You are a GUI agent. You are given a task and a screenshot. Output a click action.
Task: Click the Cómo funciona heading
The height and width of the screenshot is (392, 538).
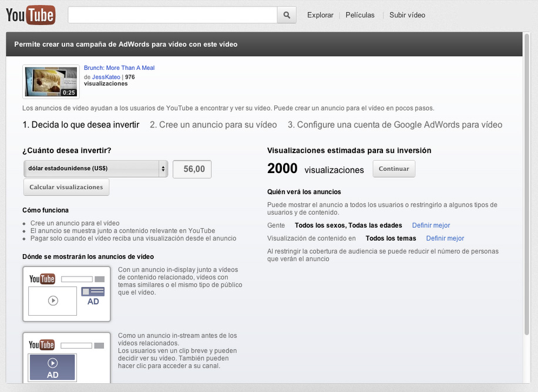click(46, 210)
